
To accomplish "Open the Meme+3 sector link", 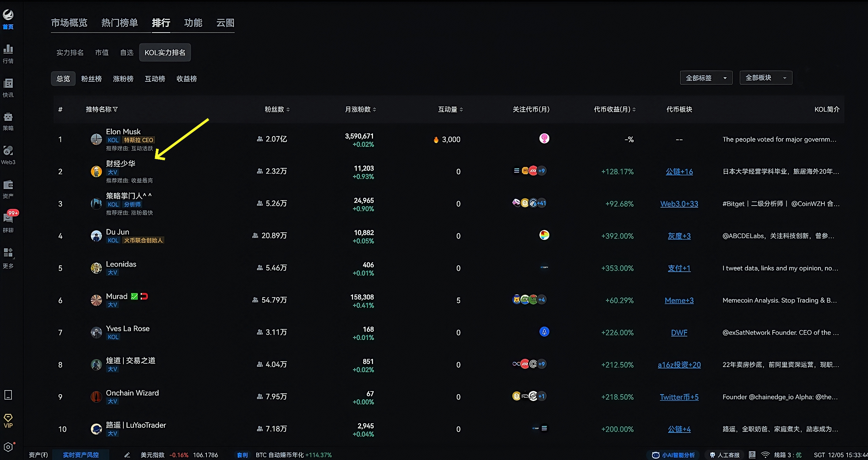I will pyautogui.click(x=679, y=301).
